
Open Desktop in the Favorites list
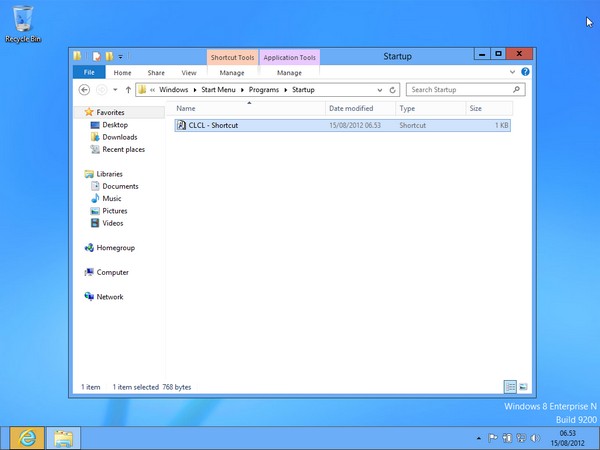coord(109,125)
